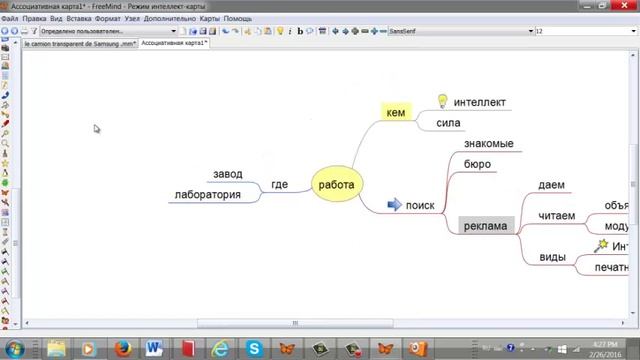Screen dimensions: 640x360
Task: Click the green circle icon in left icon bar
Action: pyautogui.click(x=5, y=183)
